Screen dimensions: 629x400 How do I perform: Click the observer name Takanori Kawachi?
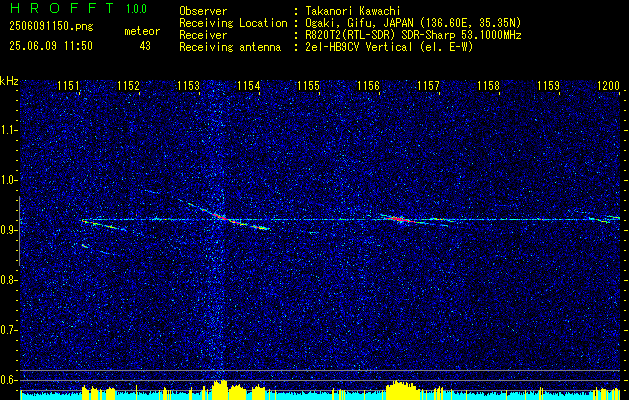pyautogui.click(x=353, y=11)
